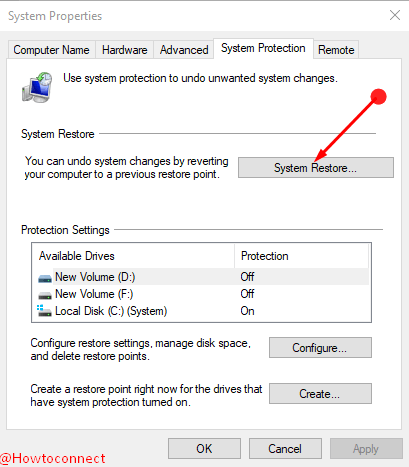Switch to the Computer Name tab
Image resolution: width=409 pixels, height=467 pixels.
click(x=51, y=50)
